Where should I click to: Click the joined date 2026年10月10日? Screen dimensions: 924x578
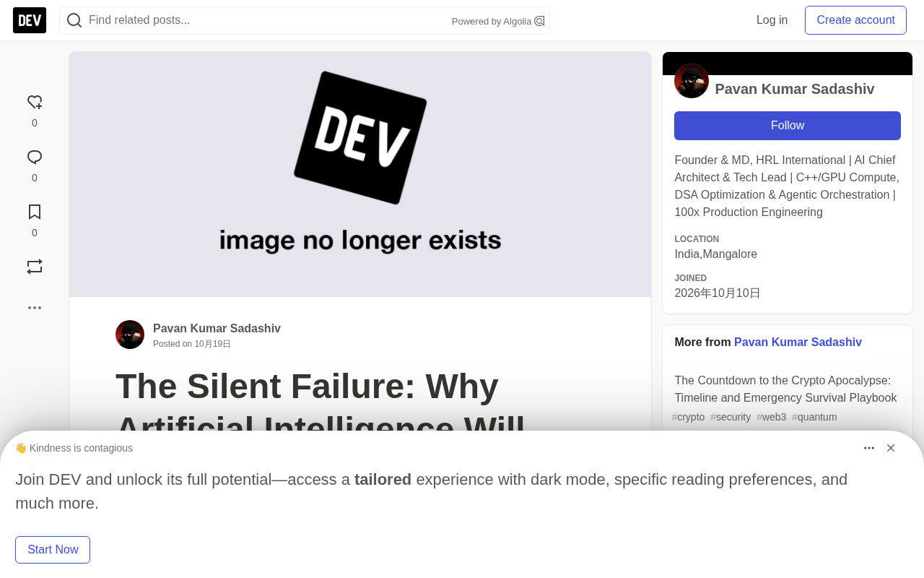click(718, 293)
